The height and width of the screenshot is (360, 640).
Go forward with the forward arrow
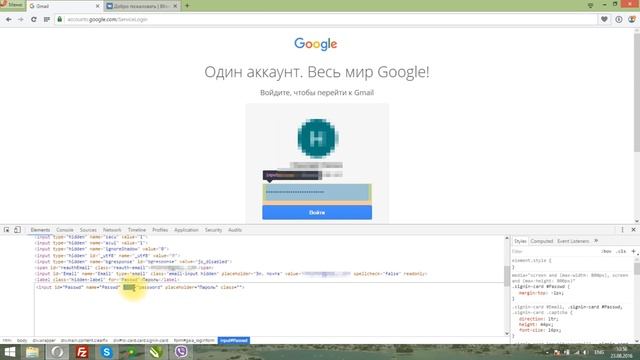pyautogui.click(x=21, y=19)
